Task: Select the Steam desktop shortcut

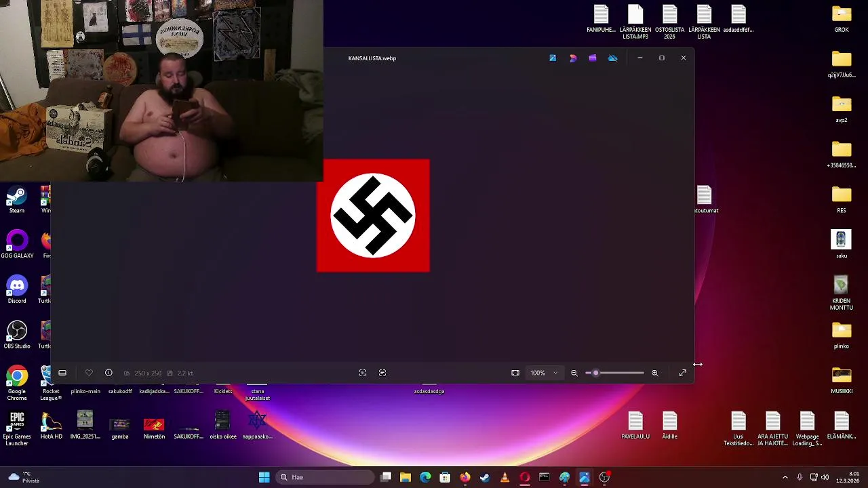Action: tap(17, 201)
